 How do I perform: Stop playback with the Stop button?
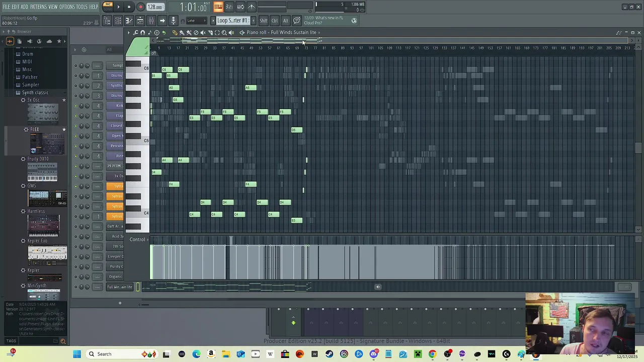129,7
